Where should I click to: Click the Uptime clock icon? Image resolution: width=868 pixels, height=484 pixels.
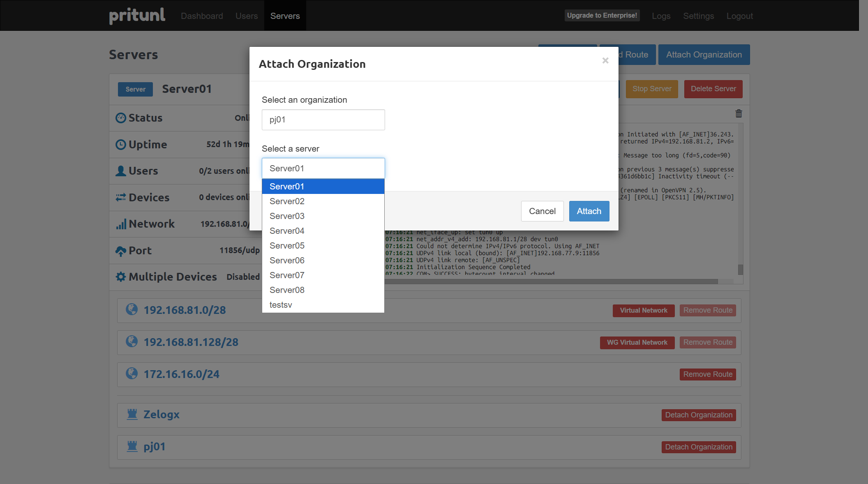point(120,145)
